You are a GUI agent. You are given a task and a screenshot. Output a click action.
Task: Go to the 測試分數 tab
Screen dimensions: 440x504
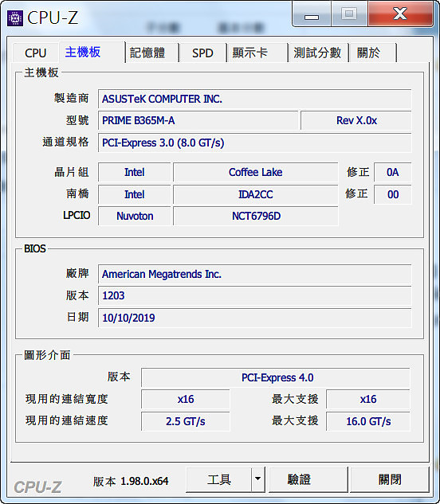318,53
